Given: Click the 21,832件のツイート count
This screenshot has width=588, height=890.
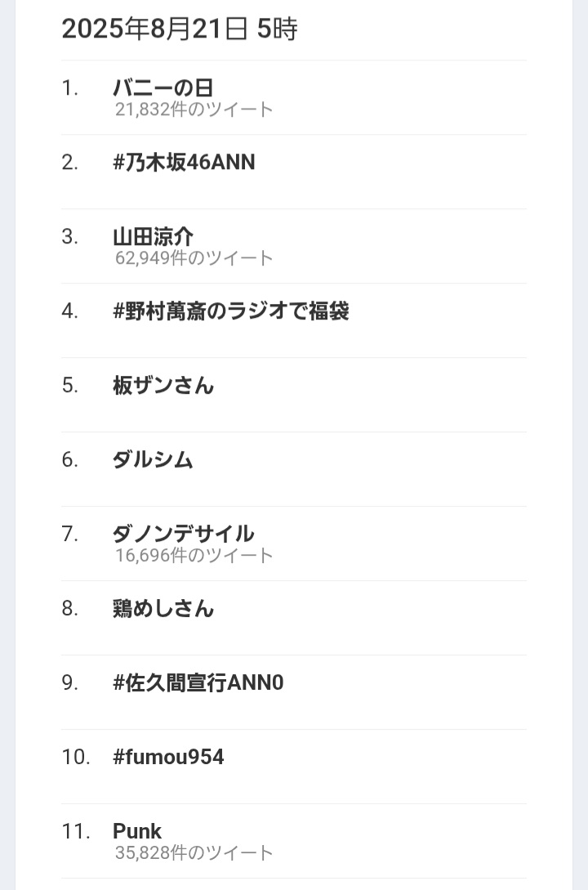Looking at the screenshot, I should point(194,109).
